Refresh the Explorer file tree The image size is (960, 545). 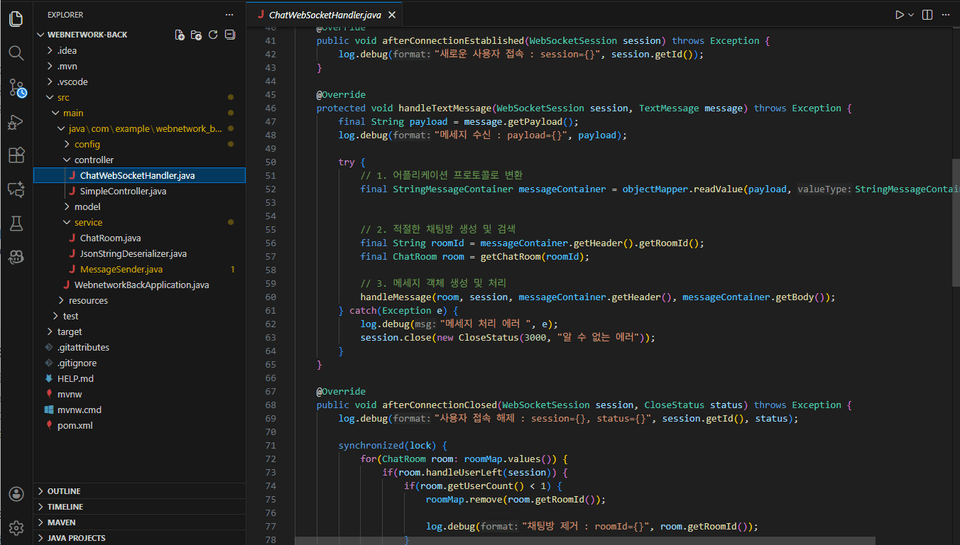pos(213,34)
